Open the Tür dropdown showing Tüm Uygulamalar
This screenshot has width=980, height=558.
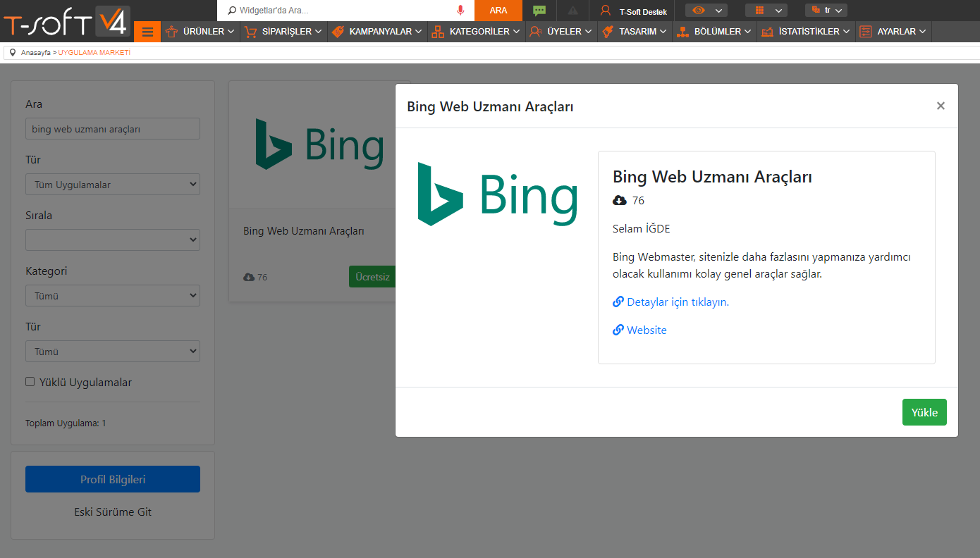(113, 185)
